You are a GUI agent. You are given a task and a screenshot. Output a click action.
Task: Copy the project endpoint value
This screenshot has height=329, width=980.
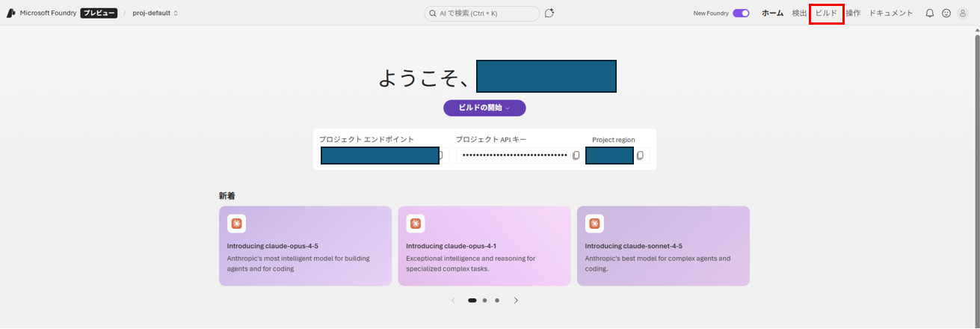click(x=441, y=156)
